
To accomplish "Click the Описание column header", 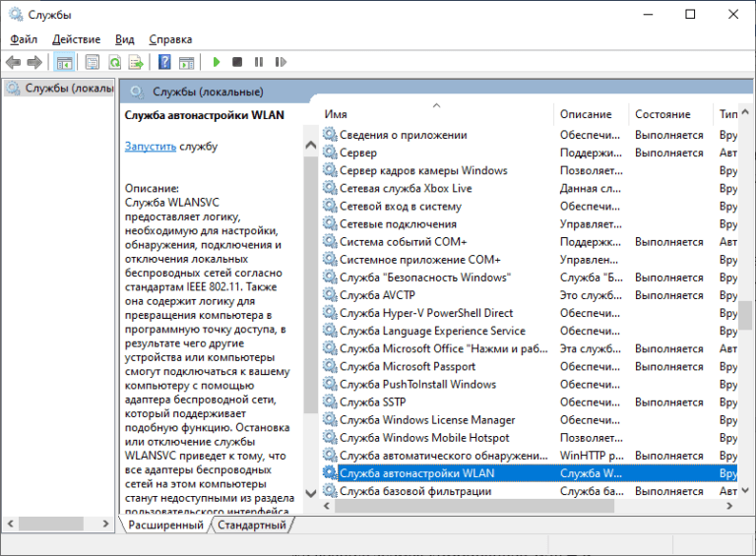I will pyautogui.click(x=586, y=114).
